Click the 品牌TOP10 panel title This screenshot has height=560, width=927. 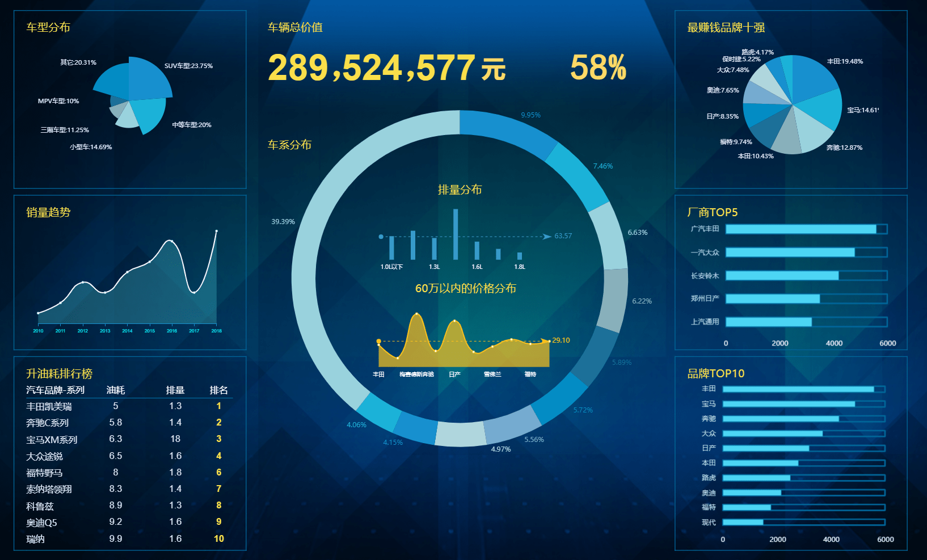pos(716,373)
